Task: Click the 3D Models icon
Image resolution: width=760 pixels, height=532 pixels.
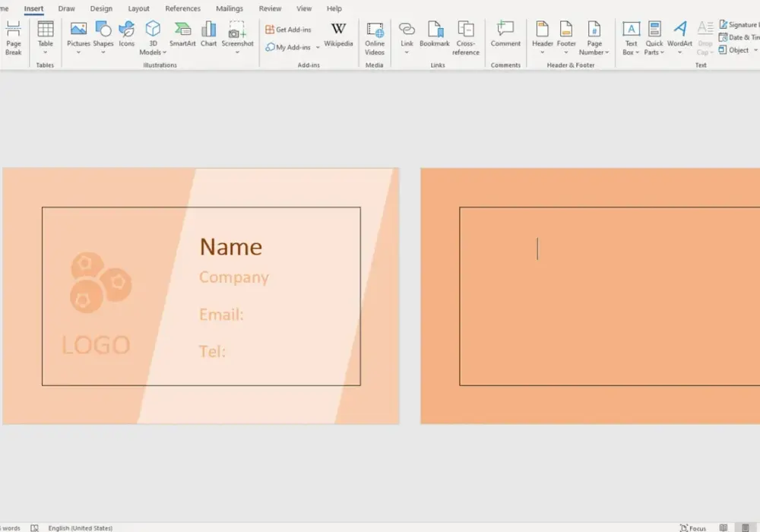Action: point(153,29)
